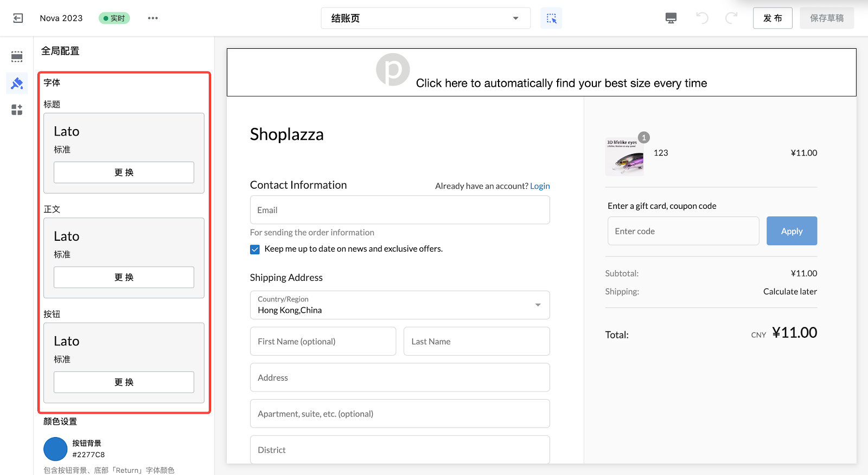868x475 pixels.
Task: Open the three-dots more options menu
Action: 153,18
